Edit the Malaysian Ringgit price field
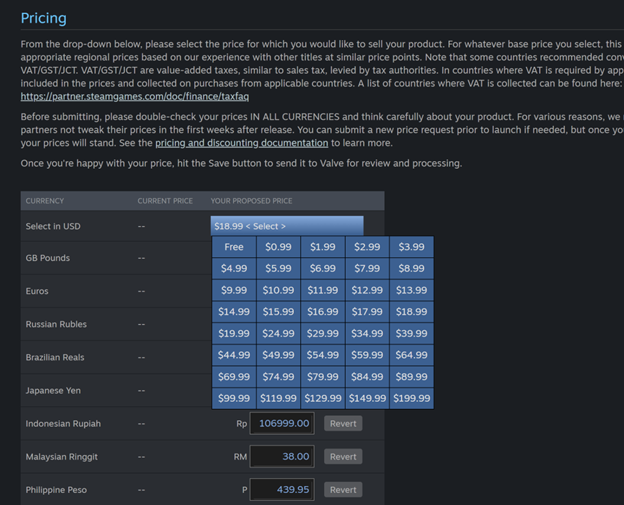 coord(282,456)
